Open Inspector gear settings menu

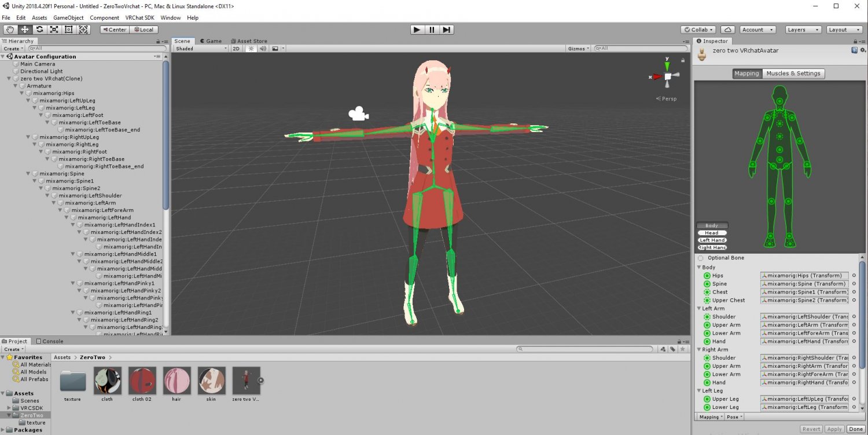(x=862, y=50)
